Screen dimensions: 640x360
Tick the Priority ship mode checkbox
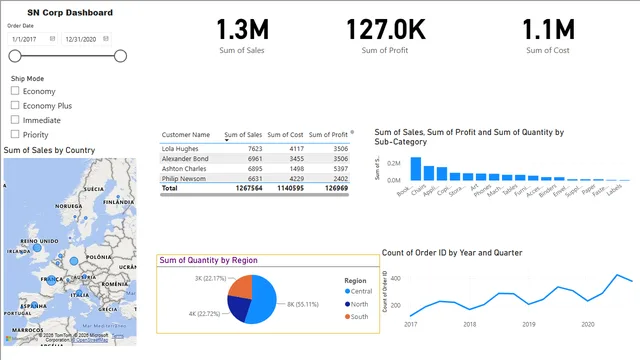tap(15, 134)
